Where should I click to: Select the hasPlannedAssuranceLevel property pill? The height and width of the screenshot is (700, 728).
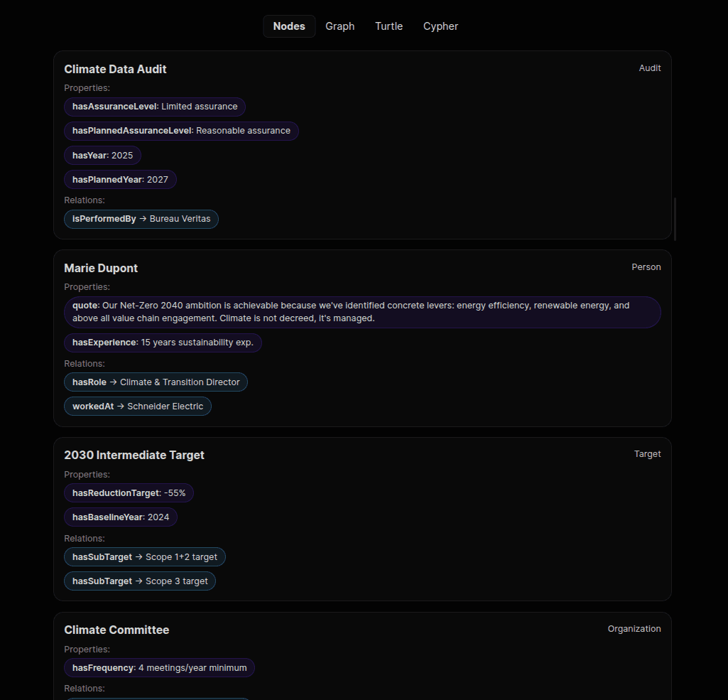point(181,131)
